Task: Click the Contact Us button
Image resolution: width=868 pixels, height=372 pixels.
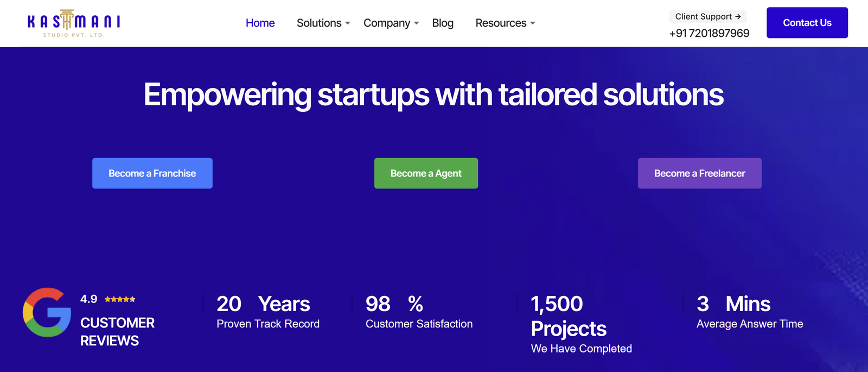Action: pos(807,23)
